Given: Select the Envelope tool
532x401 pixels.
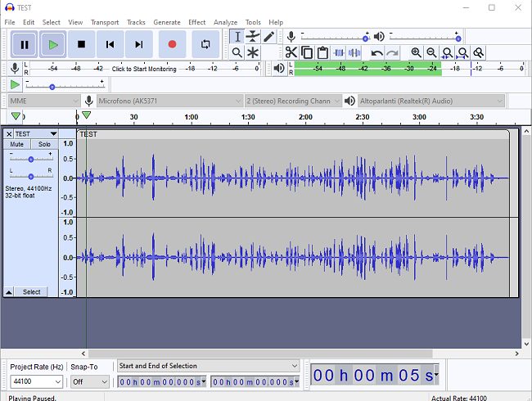Looking at the screenshot, I should coord(253,37).
